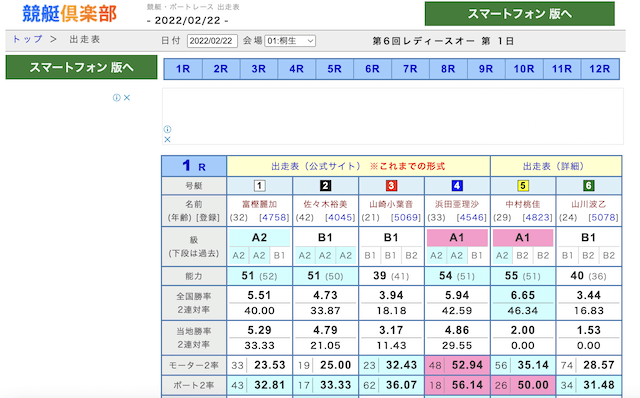
Task: Click boat number 6 green badge
Action: point(589,186)
